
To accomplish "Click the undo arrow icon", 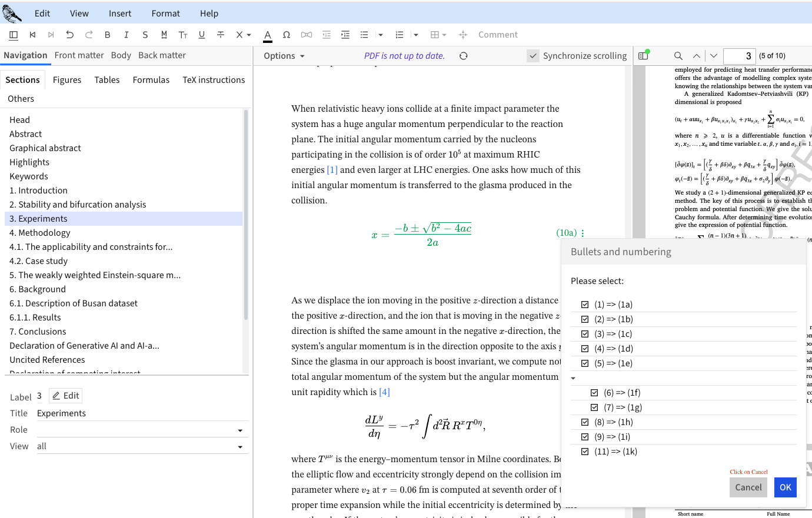I will (x=70, y=35).
